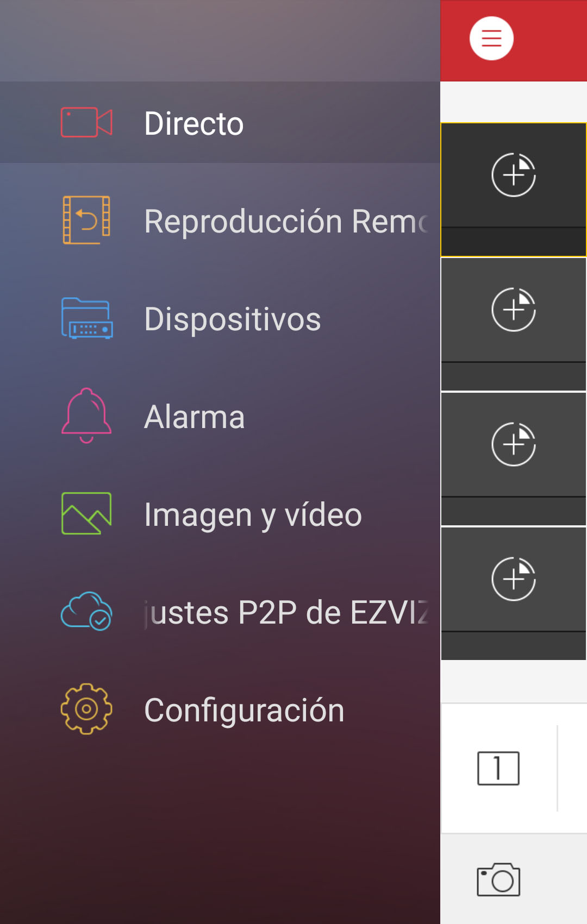This screenshot has width=587, height=924.
Task: Choose Ajustes P2P de EZVIZ label
Action: pyautogui.click(x=286, y=613)
